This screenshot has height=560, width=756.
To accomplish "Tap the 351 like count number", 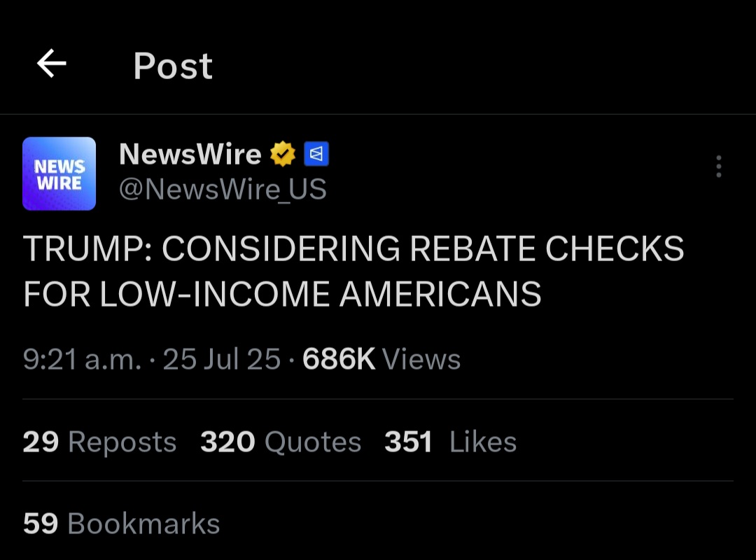I will pos(408,442).
